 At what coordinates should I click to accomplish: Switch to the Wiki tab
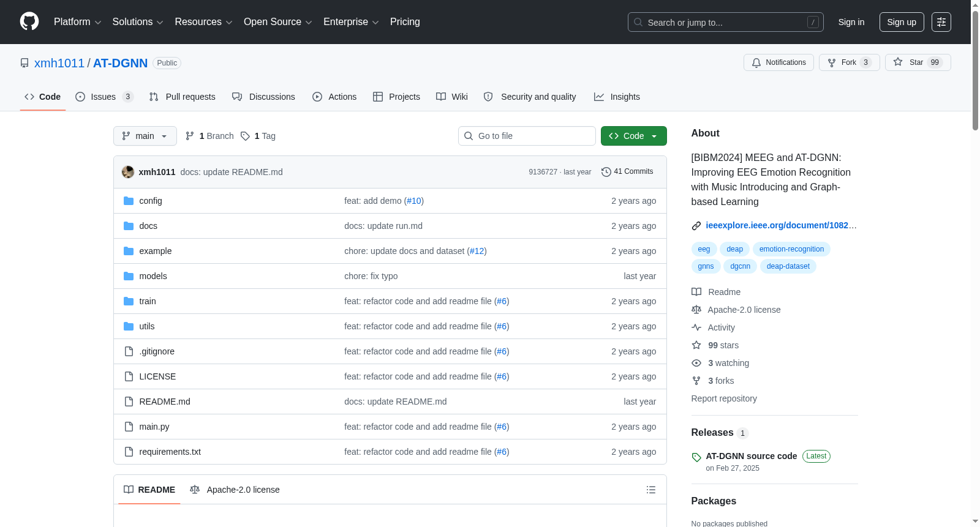tap(452, 97)
